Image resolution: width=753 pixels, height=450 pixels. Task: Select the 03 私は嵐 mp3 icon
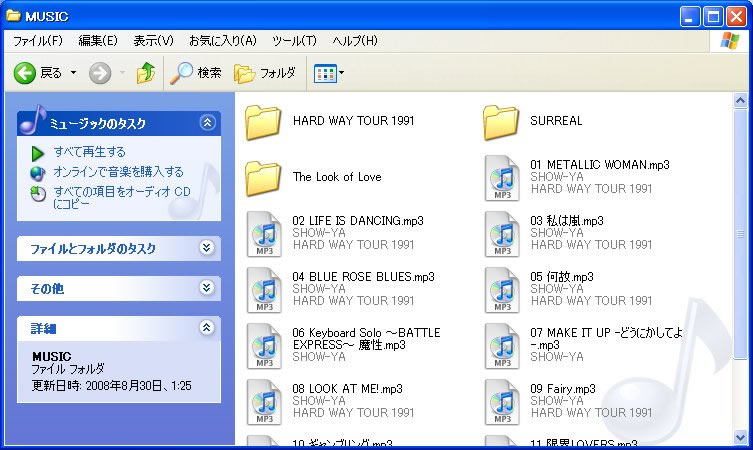click(502, 234)
